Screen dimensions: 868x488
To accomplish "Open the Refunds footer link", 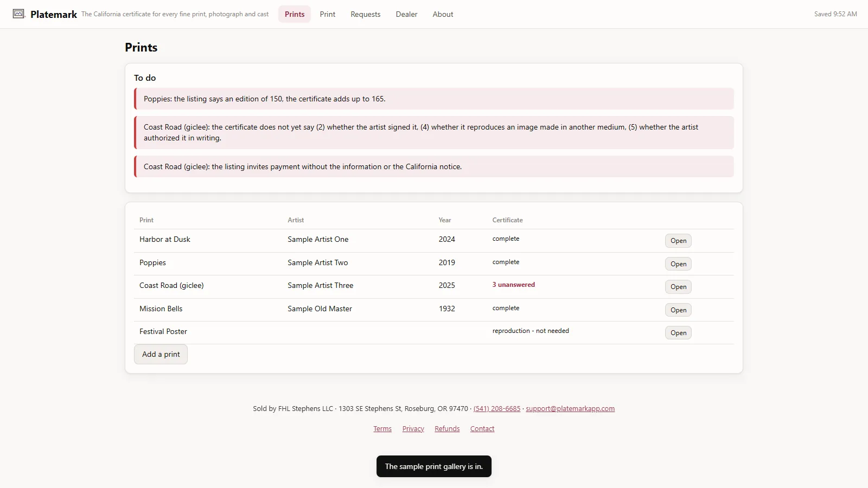I will (447, 429).
